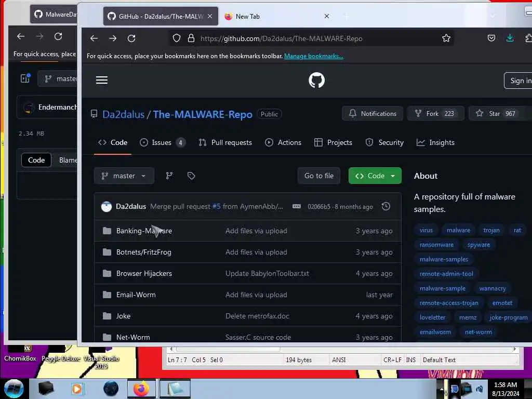Image resolution: width=532 pixels, height=399 pixels.
Task: Reload the Da2dalus GitHub page
Action: (131, 38)
